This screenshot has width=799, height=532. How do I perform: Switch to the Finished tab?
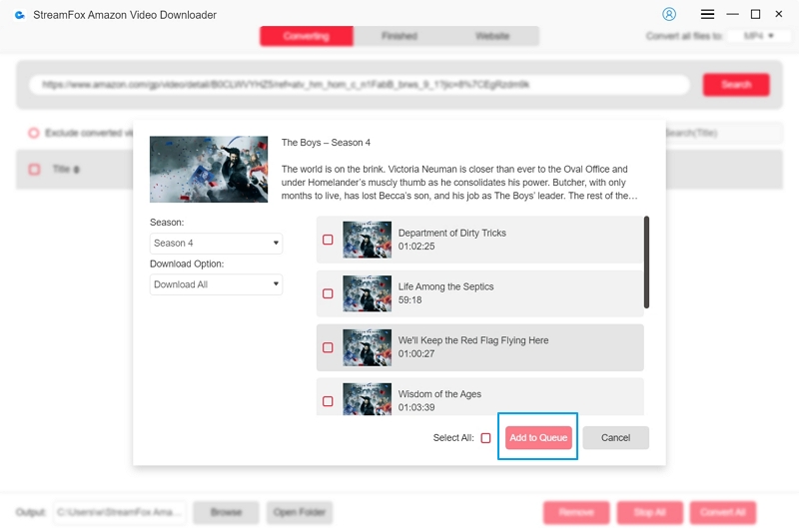click(x=399, y=36)
